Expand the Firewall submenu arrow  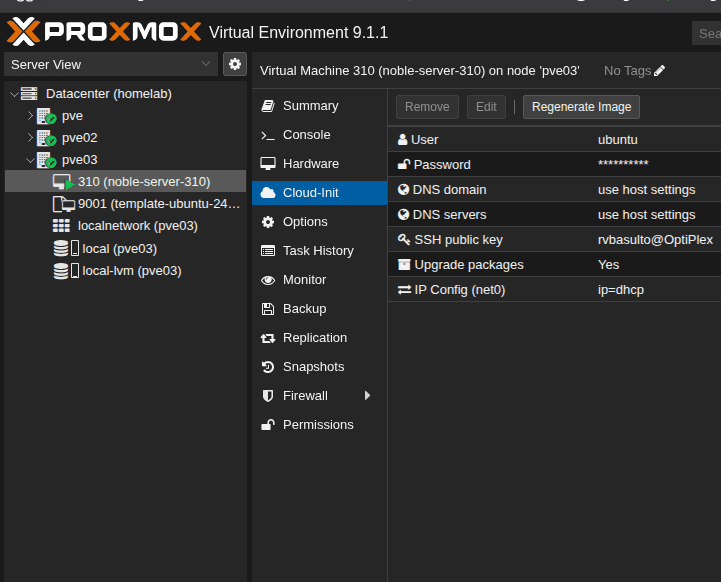[367, 396]
